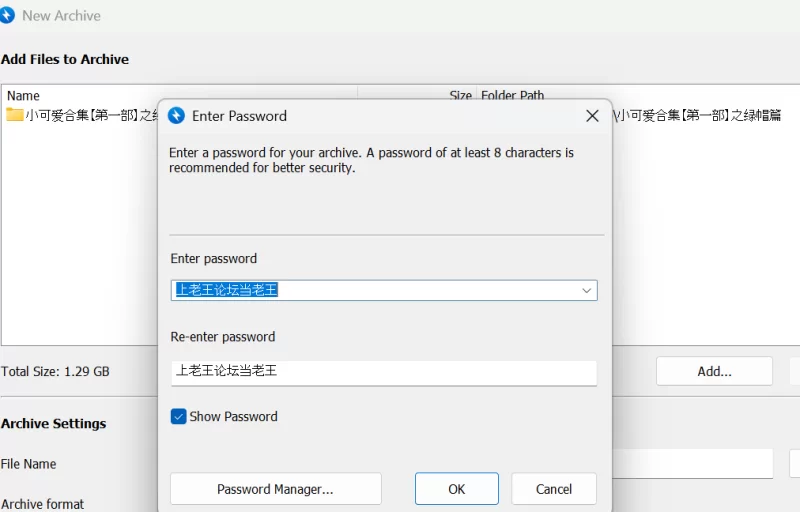Image resolution: width=800 pixels, height=512 pixels.
Task: Click the Enter Password dialog icon
Action: (x=177, y=116)
